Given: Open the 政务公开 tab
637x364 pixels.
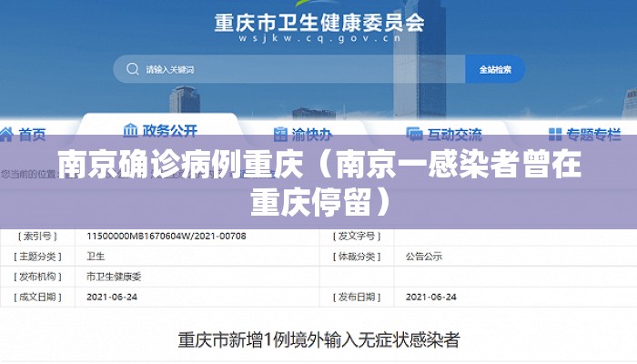Looking at the screenshot, I should point(160,130).
